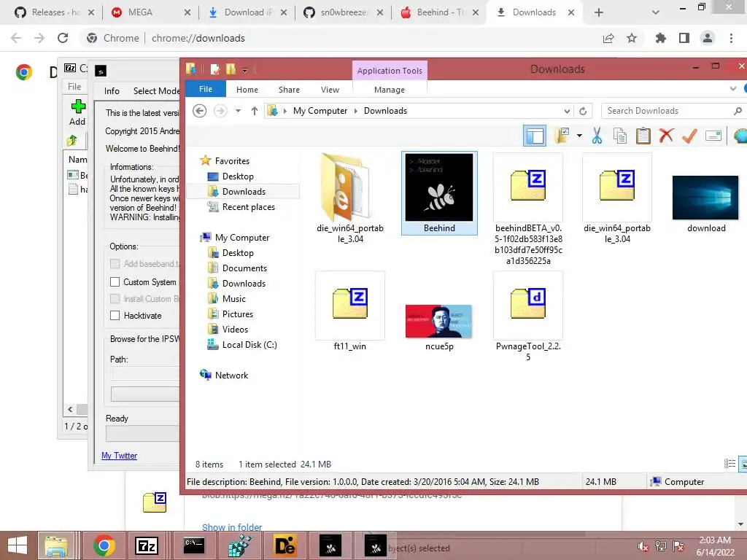Select the beehindBETA_v0.5 zip archive
This screenshot has width=747, height=560.
point(528,209)
